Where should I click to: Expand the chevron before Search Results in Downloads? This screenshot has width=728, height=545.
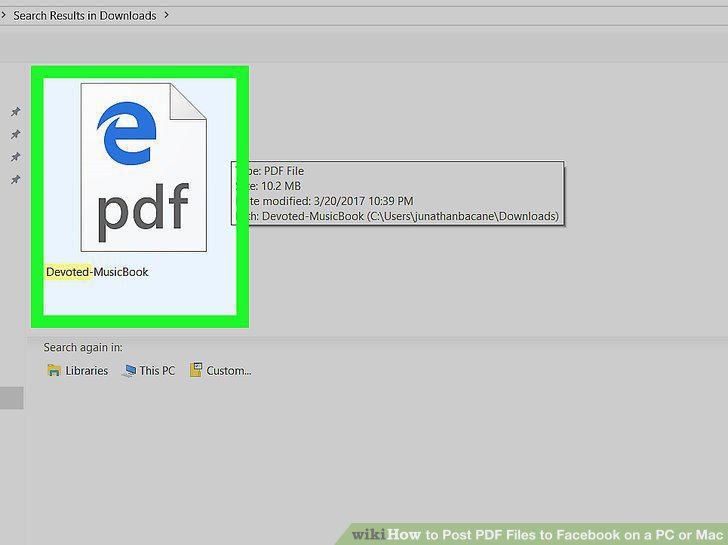click(x=3, y=15)
